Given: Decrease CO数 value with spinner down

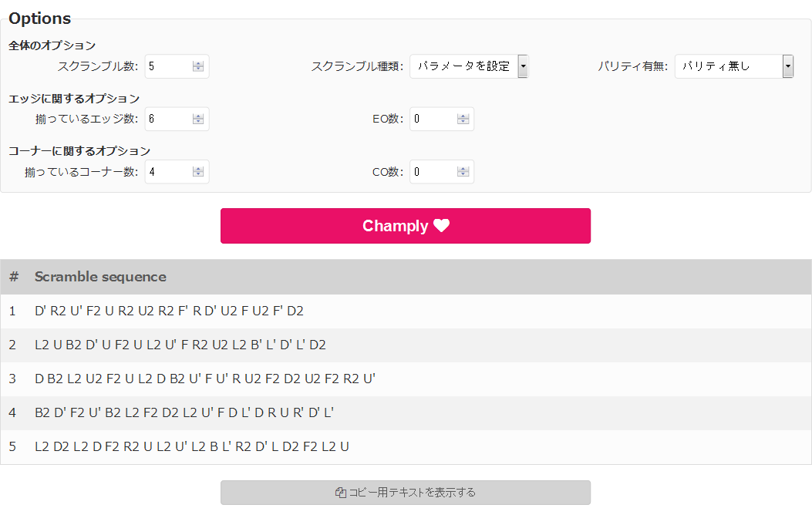Looking at the screenshot, I should point(463,175).
